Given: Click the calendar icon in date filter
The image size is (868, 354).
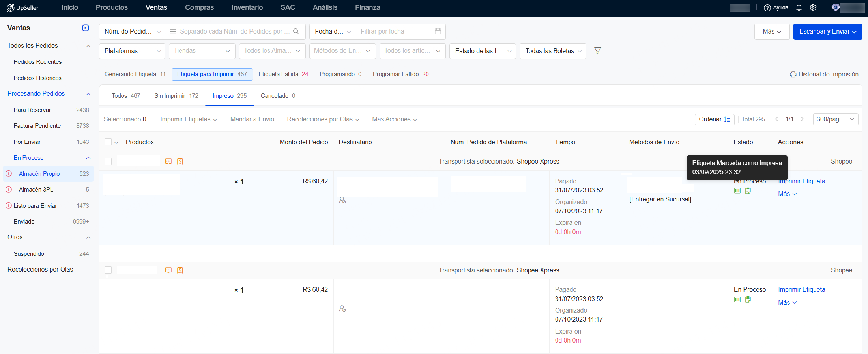Looking at the screenshot, I should (438, 32).
